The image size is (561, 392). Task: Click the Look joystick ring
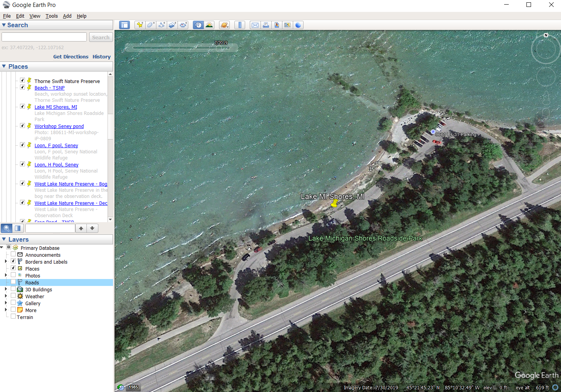(x=546, y=50)
